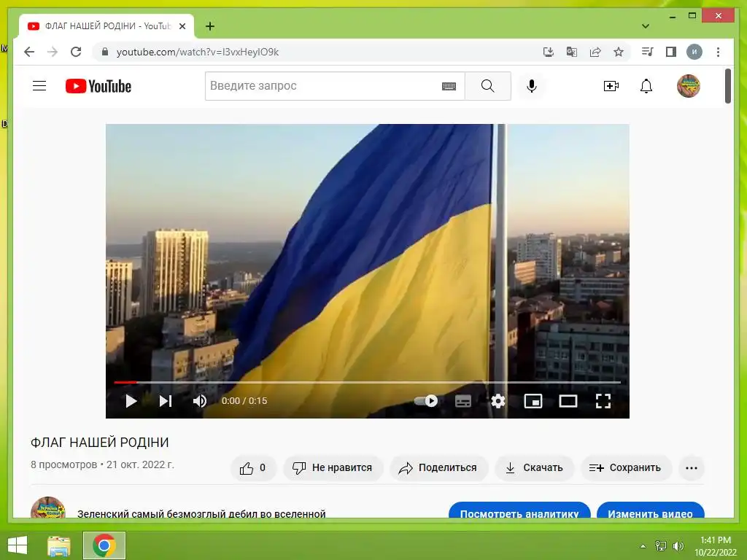
Task: Click the install app icon in address bar
Action: (x=549, y=52)
